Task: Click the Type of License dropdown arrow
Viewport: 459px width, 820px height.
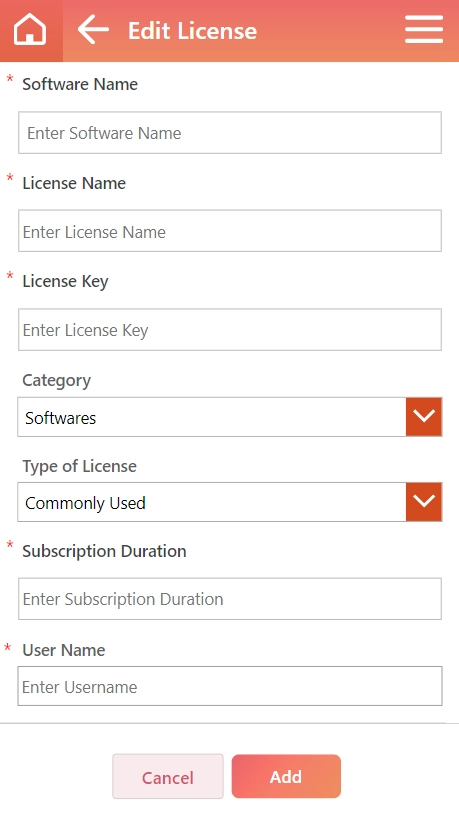Action: (x=424, y=502)
